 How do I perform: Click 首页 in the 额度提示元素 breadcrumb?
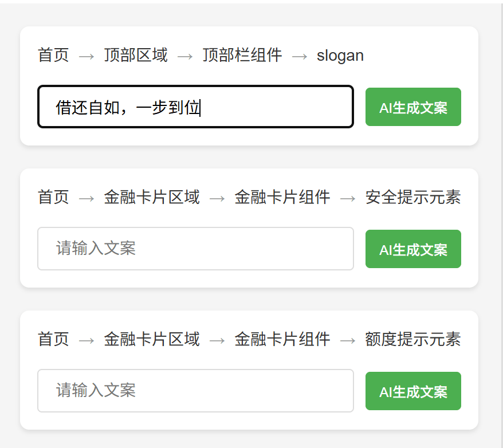[x=53, y=340]
